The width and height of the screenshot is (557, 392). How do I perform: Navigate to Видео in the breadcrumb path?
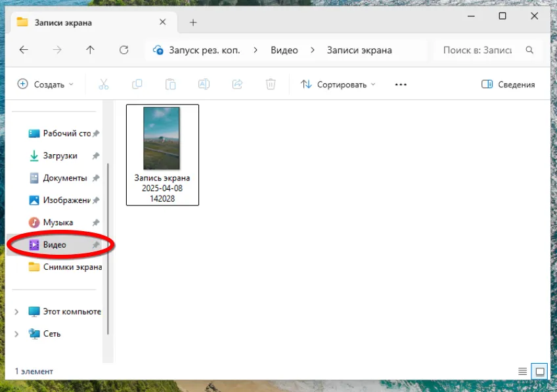pyautogui.click(x=284, y=50)
